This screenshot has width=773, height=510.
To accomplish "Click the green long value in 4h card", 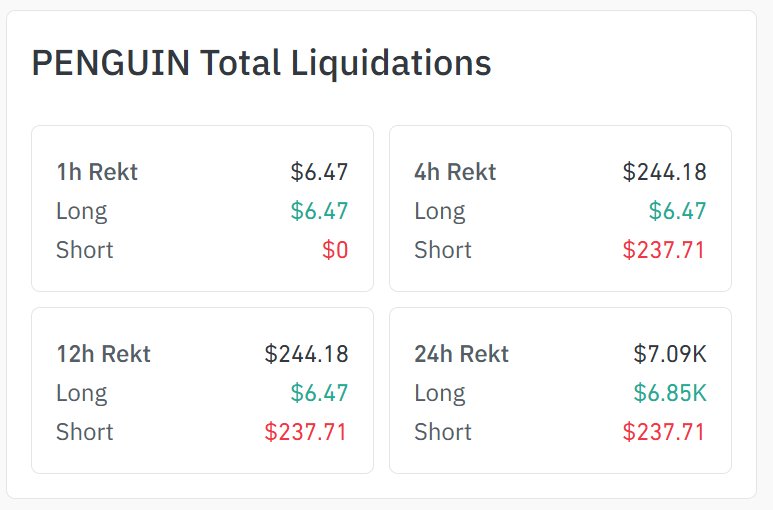I will [x=677, y=211].
